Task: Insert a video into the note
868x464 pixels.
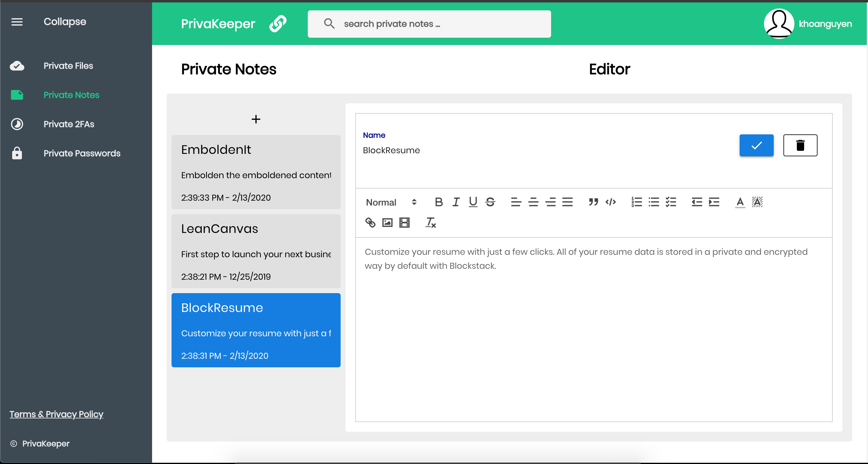Action: point(404,223)
